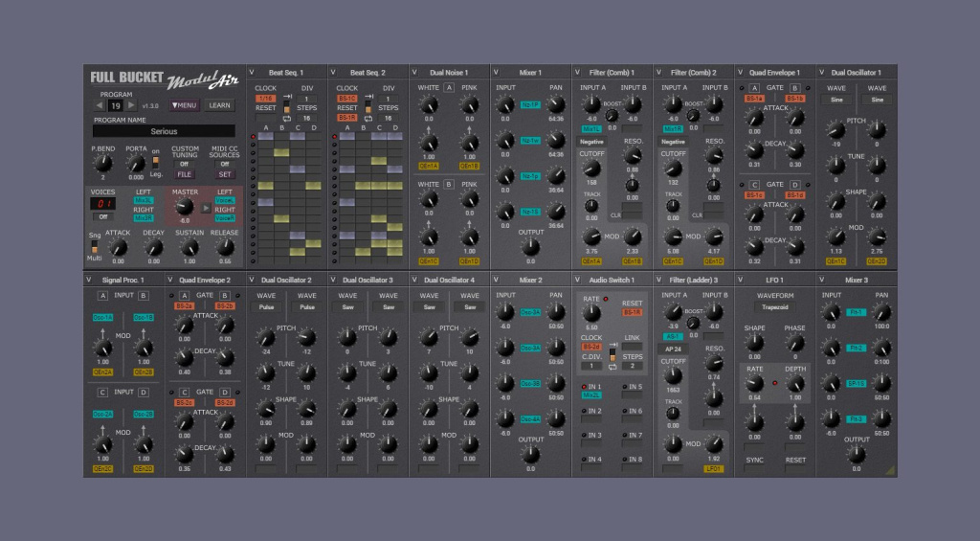Image resolution: width=980 pixels, height=541 pixels.
Task: Open the Negative mode selector in Filter (Comb) 1
Action: (591, 142)
